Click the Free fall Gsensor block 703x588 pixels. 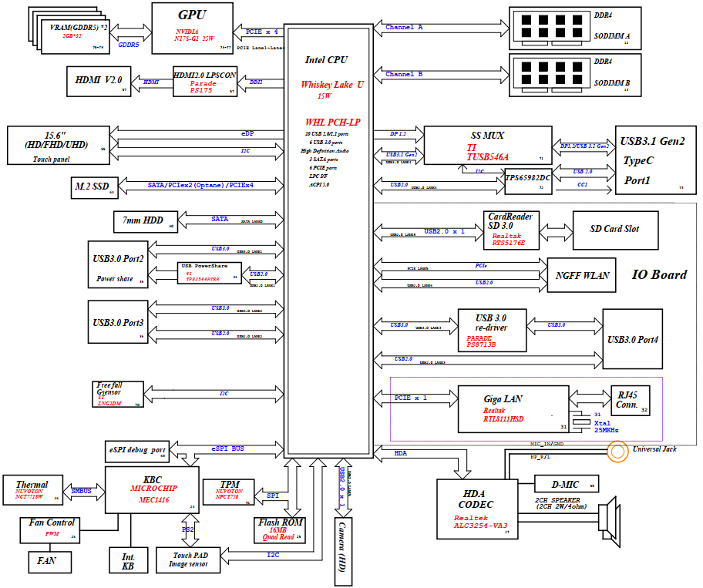(118, 394)
